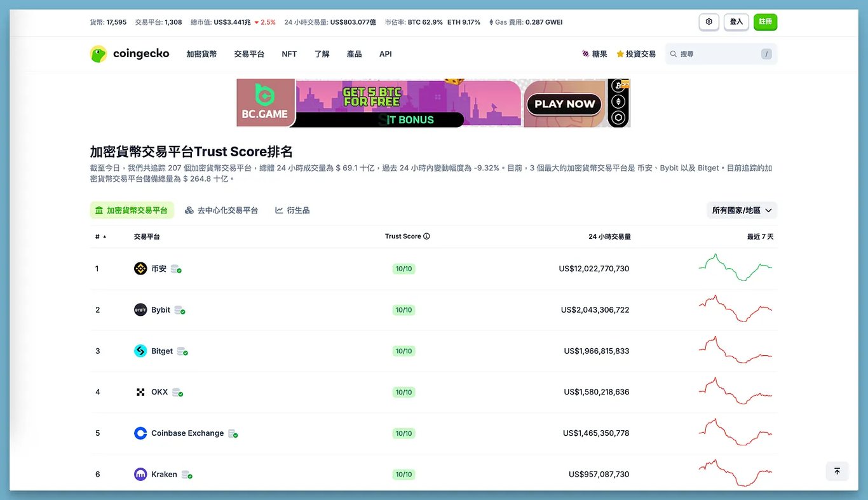This screenshot has height=500, width=868.
Task: Click the 註冊 sign up button
Action: coord(766,22)
